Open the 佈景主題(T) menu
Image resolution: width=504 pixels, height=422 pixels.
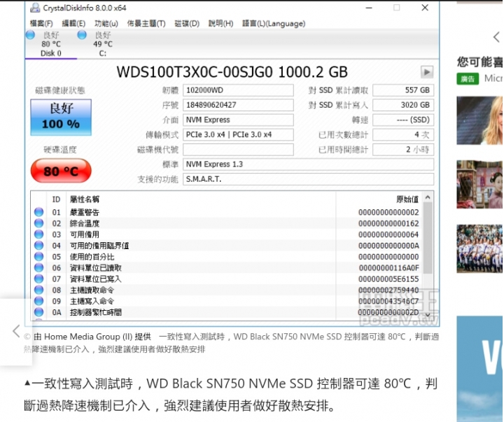click(x=146, y=24)
